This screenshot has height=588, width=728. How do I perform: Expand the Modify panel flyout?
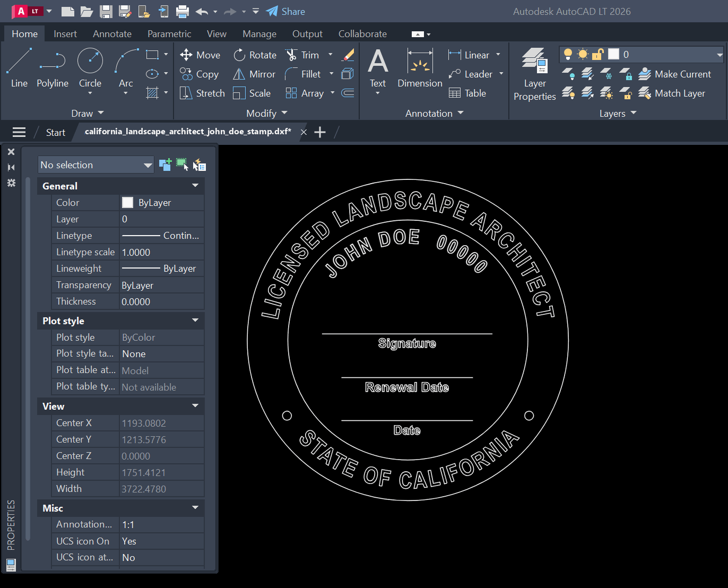(267, 113)
